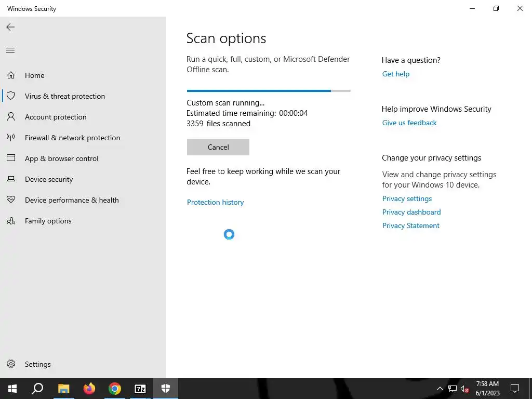This screenshot has height=399, width=532.
Task: Open 7-Zip from the taskbar
Action: (140, 389)
